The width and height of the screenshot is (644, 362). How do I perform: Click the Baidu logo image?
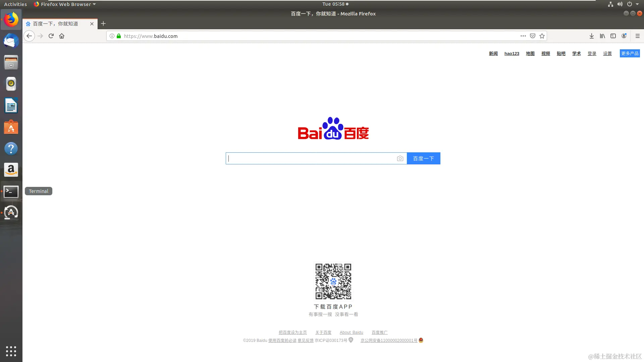333,128
